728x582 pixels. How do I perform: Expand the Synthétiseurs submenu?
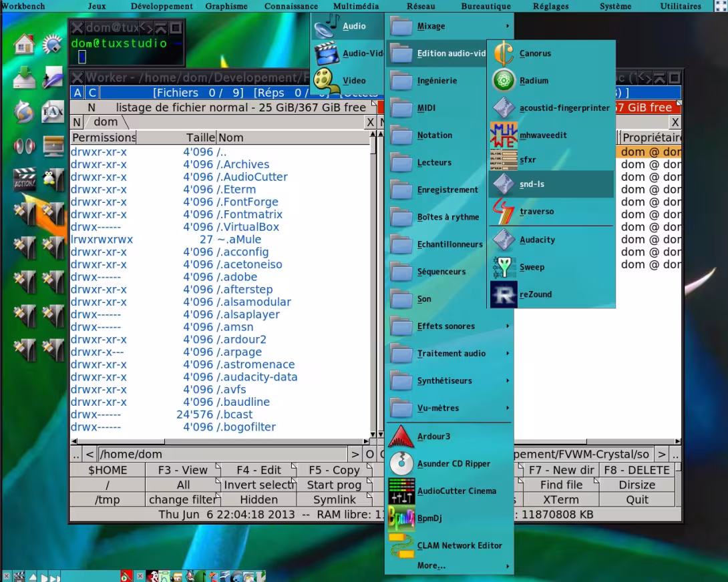[x=449, y=381]
